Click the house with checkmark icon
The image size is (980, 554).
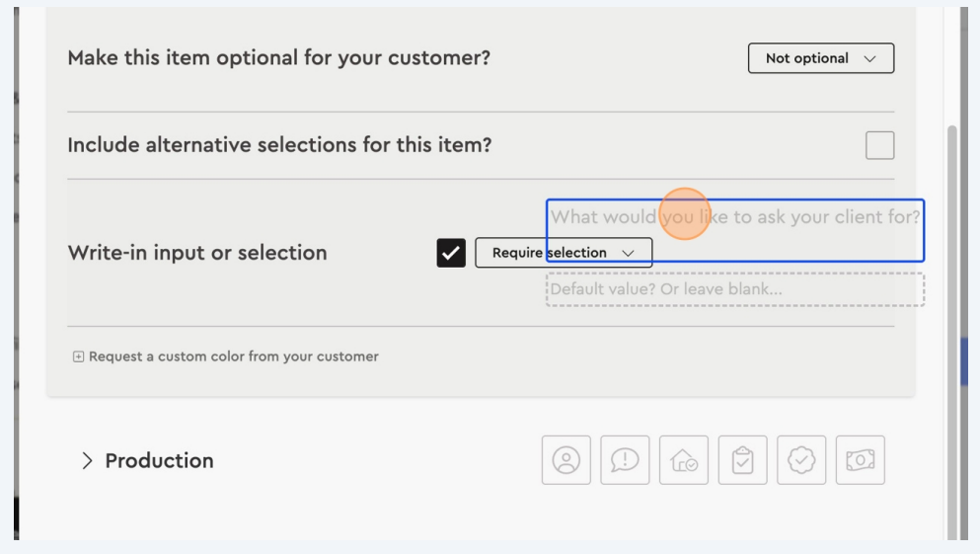click(684, 460)
